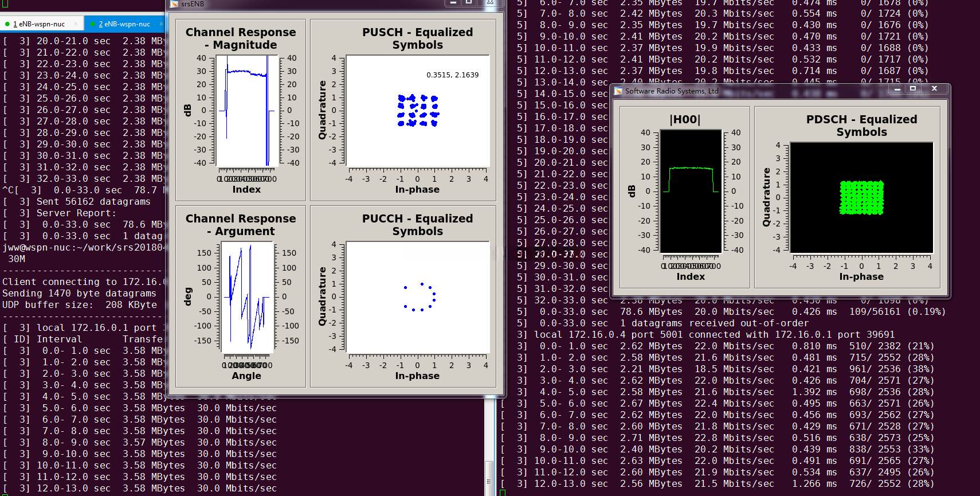980x496 pixels.
Task: Maximize the Software Radio Systems window
Action: pyautogui.click(x=913, y=89)
